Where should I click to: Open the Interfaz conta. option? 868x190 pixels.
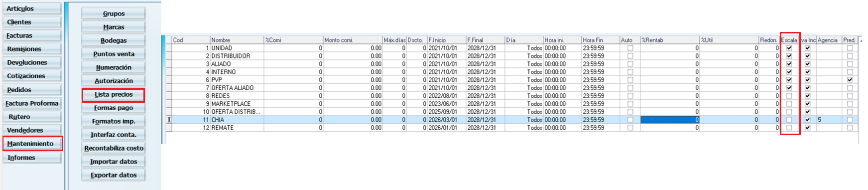pyautogui.click(x=114, y=135)
